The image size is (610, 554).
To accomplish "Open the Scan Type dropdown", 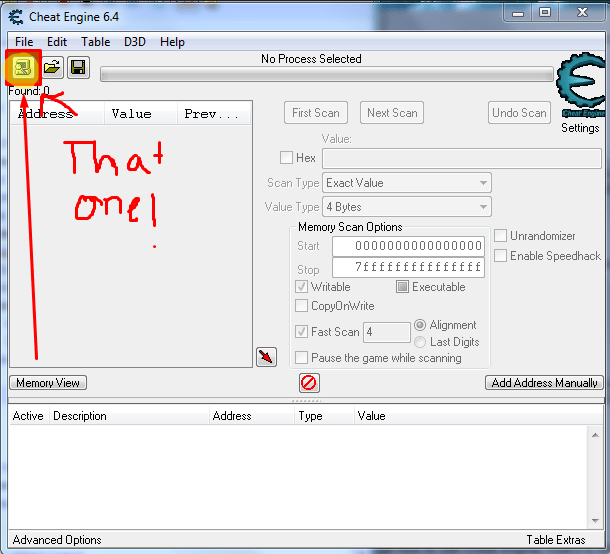I will tap(407, 183).
